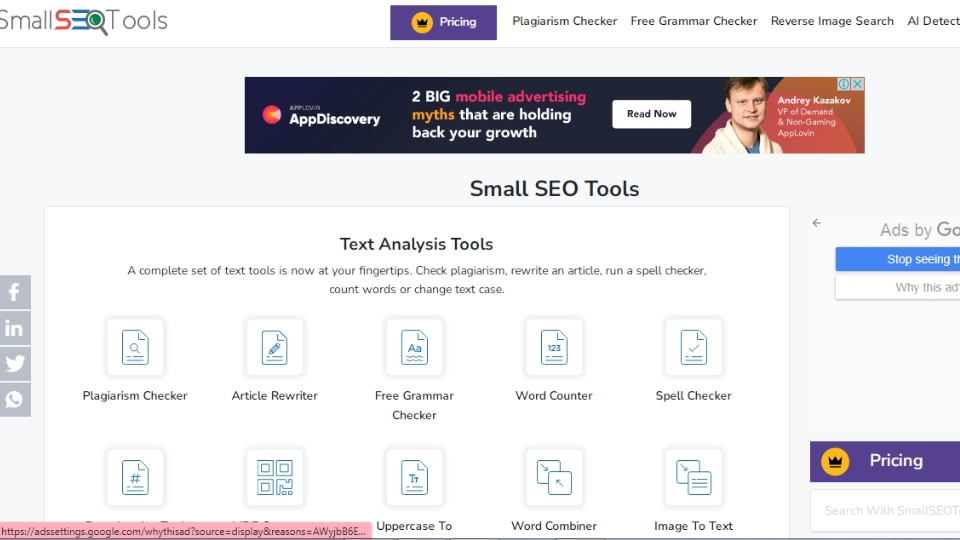
Task: Open the Uppercase To tool icon
Action: tap(414, 478)
